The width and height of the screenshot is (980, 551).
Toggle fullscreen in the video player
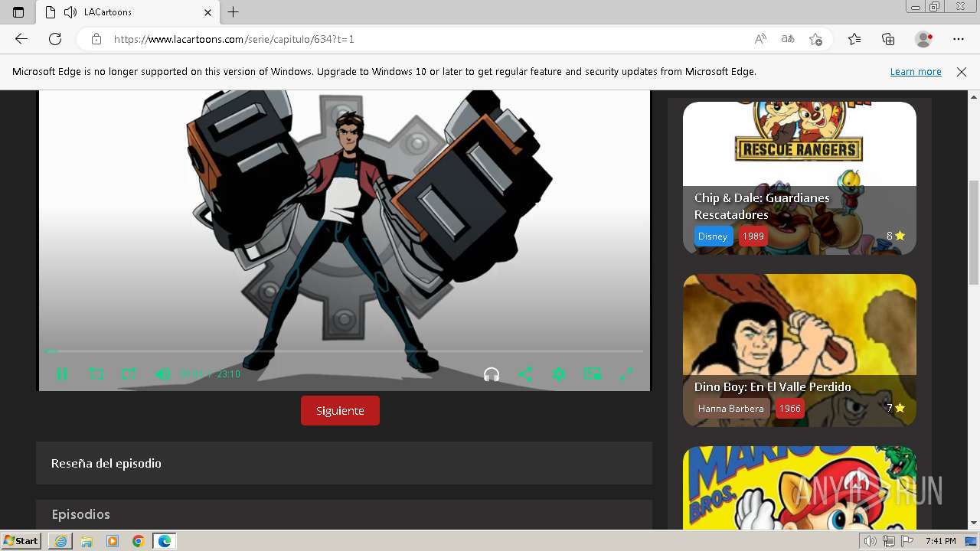[x=626, y=374]
